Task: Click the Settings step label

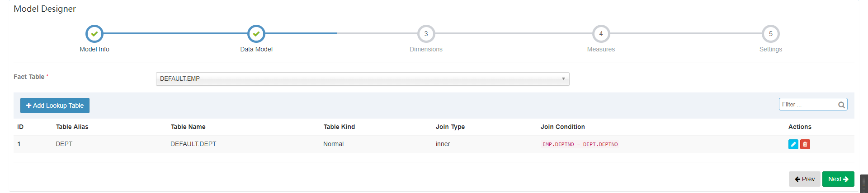Action: (771, 49)
